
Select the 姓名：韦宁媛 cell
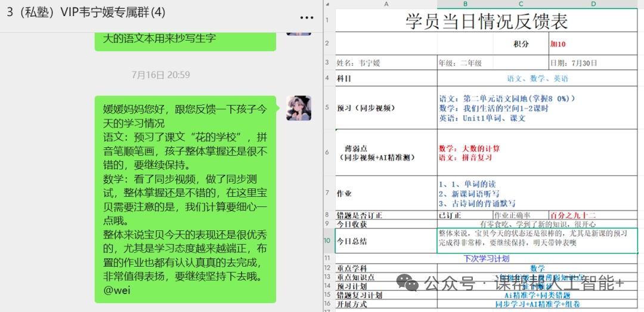point(386,63)
